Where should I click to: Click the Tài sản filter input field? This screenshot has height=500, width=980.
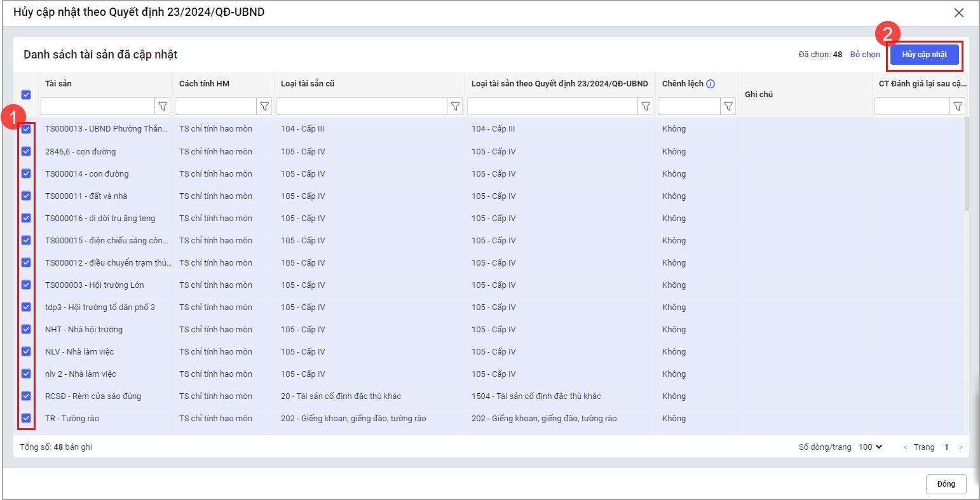(97, 106)
